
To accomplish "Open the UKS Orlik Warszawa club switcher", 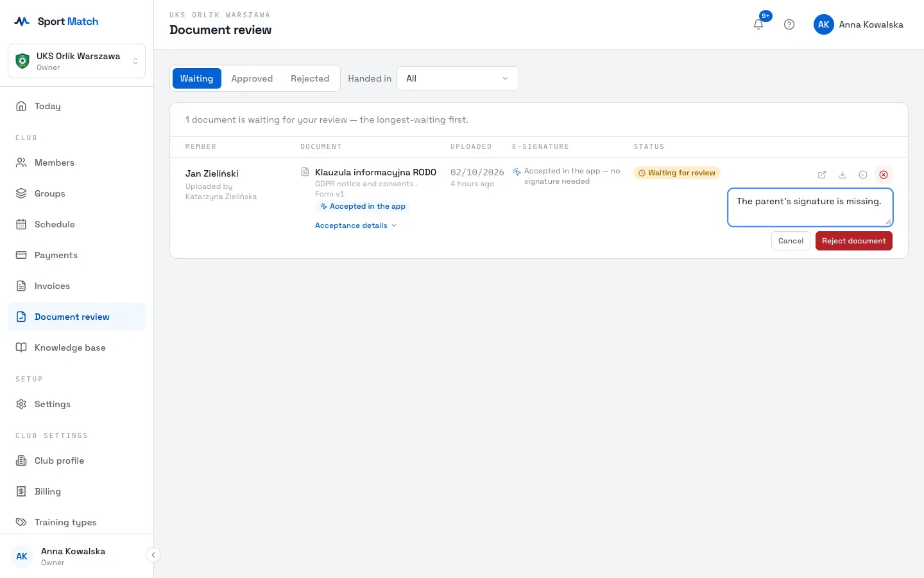I will click(77, 61).
